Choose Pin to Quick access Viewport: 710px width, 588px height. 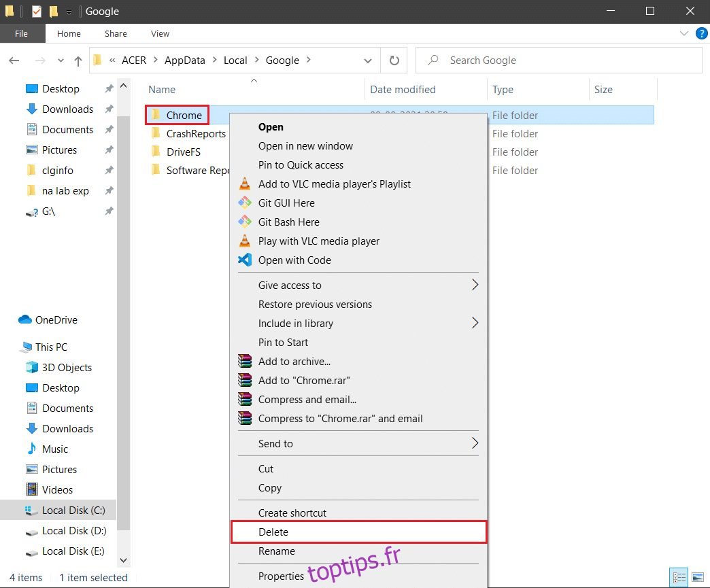(x=358, y=165)
